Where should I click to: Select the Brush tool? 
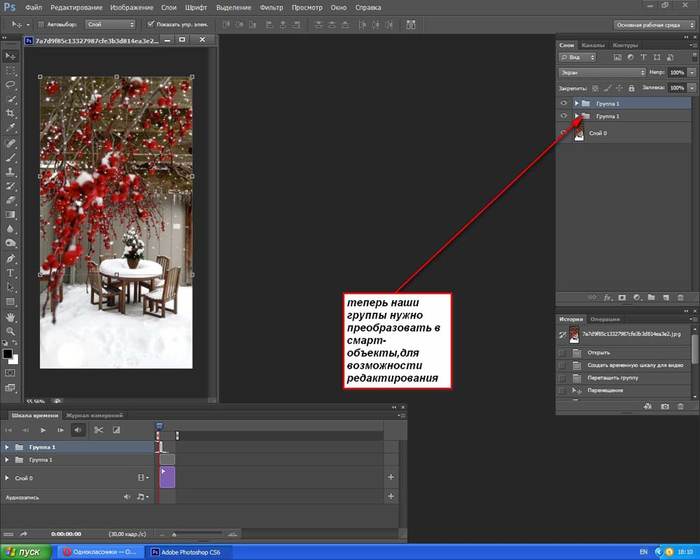pos(10,158)
